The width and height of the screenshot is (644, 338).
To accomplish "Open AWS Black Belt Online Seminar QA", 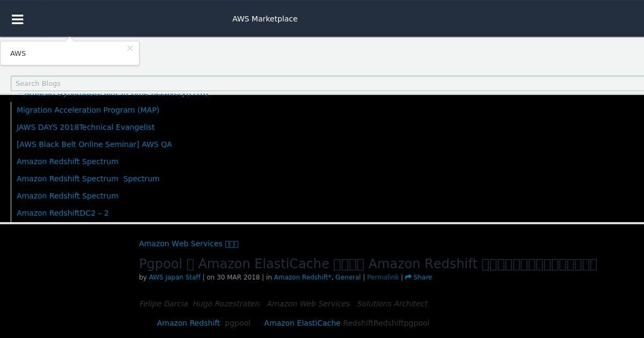I will click(94, 144).
